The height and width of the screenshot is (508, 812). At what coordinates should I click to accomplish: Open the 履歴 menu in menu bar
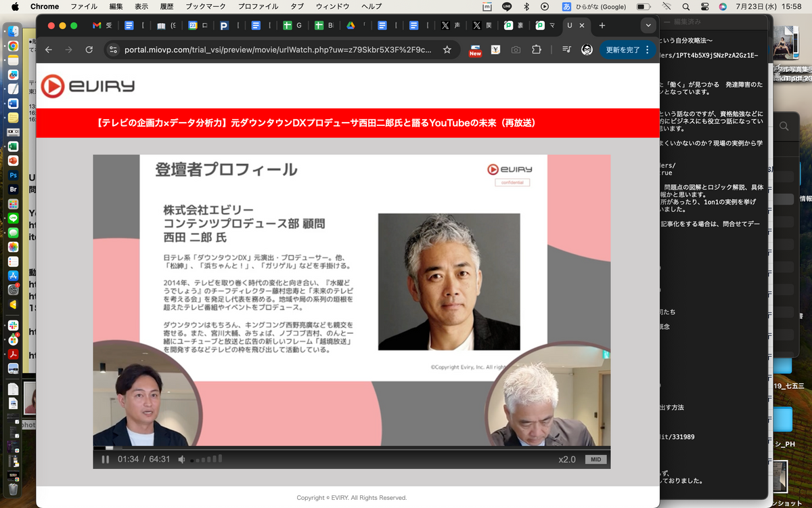167,7
